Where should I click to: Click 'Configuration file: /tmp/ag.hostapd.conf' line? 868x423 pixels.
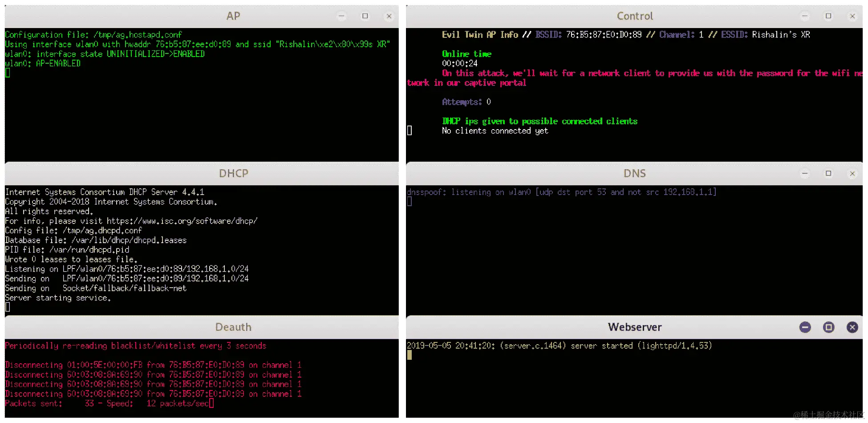[93, 35]
